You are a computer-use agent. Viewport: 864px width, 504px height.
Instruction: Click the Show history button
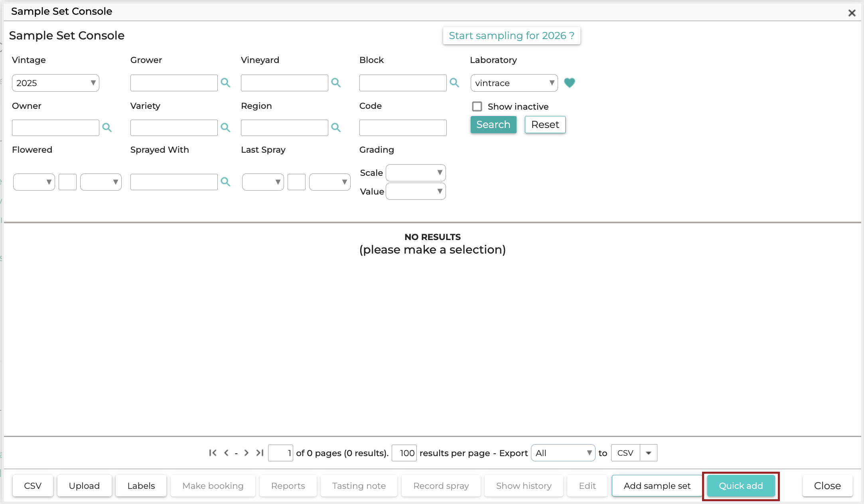(524, 486)
